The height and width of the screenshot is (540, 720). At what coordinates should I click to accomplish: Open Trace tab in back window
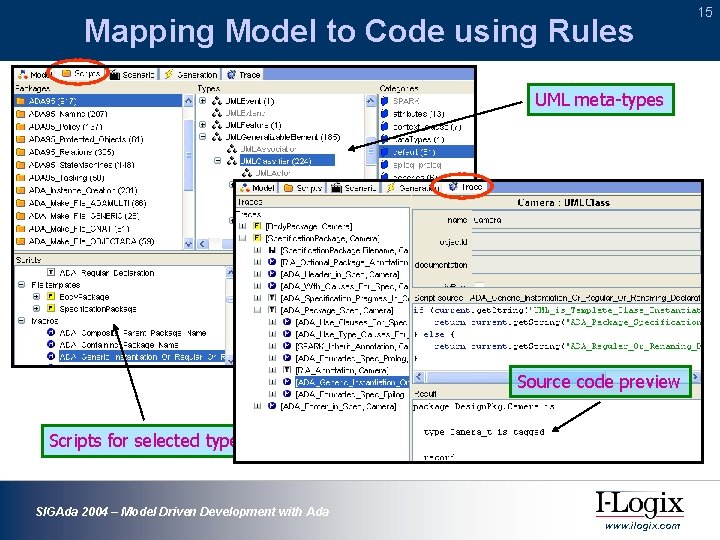coord(244,74)
